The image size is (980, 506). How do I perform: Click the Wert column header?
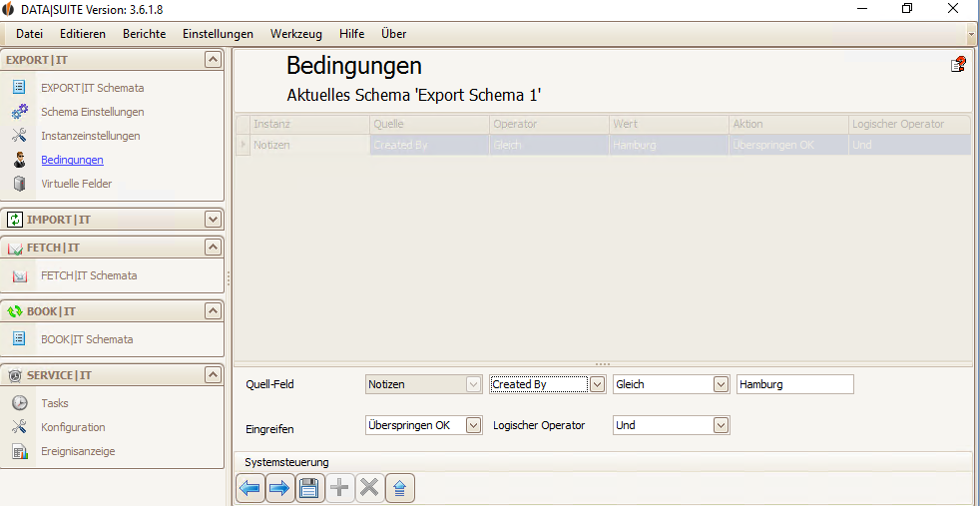(x=670, y=125)
